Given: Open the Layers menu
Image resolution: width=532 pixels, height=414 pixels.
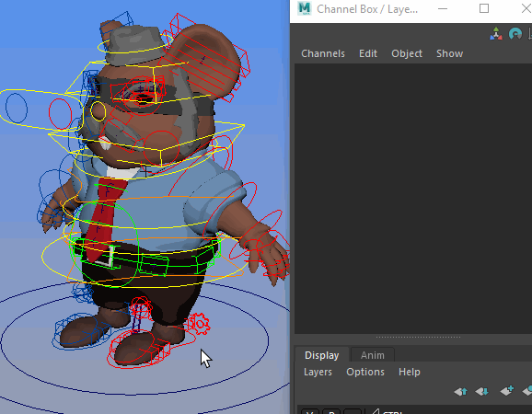Looking at the screenshot, I should [318, 372].
